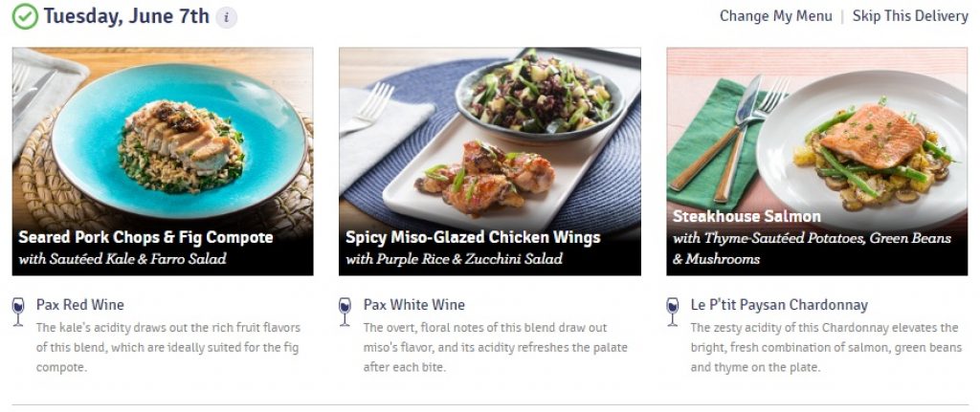
Task: Click the Thyme-Sautéed Potatoes, Green Beans subtitle
Action: coord(812,238)
